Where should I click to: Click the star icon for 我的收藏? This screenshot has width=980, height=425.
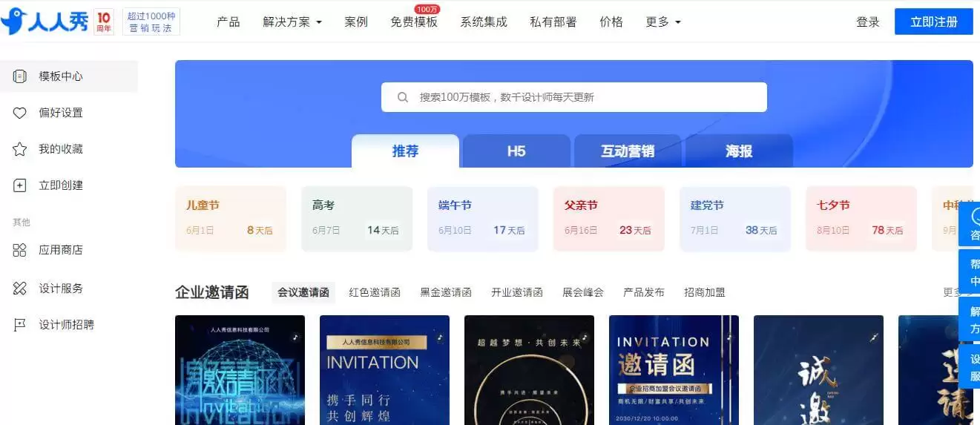click(x=20, y=149)
